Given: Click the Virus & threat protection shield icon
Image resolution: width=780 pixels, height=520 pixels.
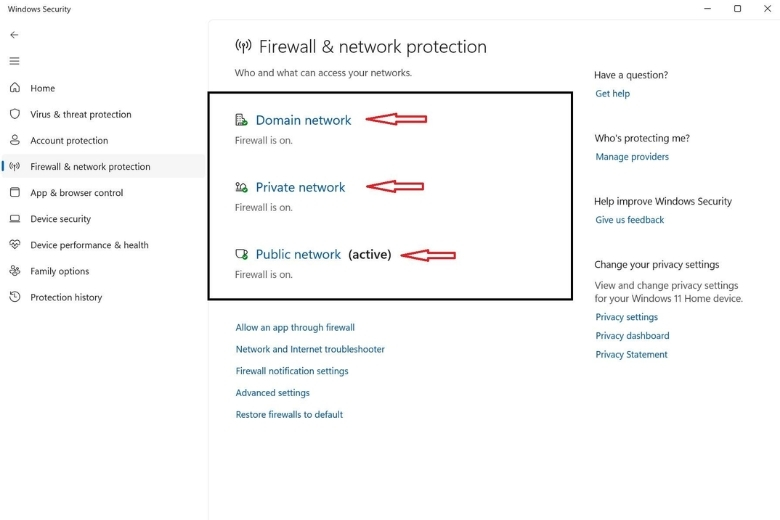Looking at the screenshot, I should click(x=15, y=114).
